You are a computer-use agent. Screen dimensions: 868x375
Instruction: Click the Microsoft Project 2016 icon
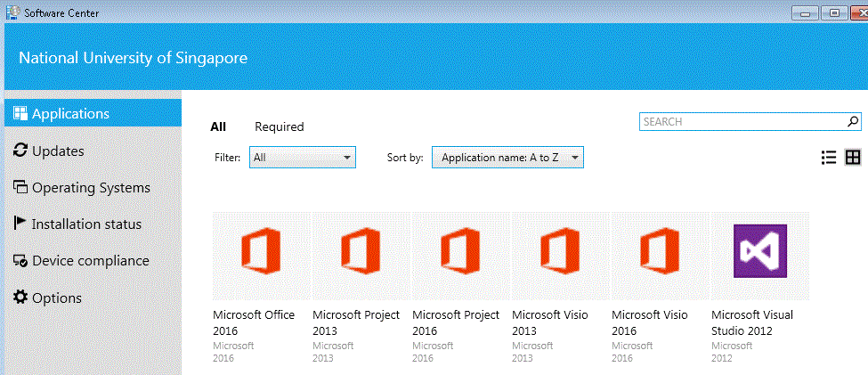click(460, 257)
